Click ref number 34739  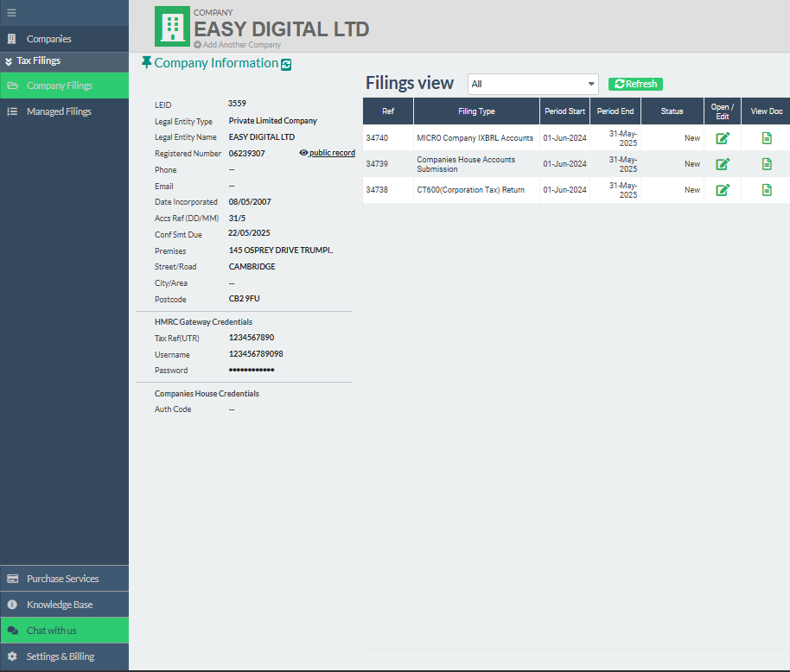pyautogui.click(x=377, y=163)
